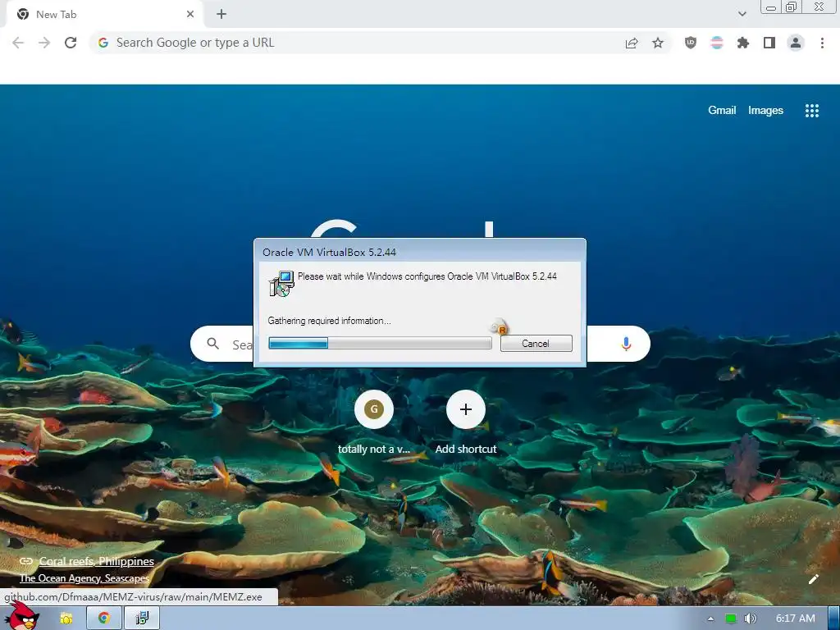Open the tab search chevron dropdown
This screenshot has height=630, width=840.
coord(742,14)
